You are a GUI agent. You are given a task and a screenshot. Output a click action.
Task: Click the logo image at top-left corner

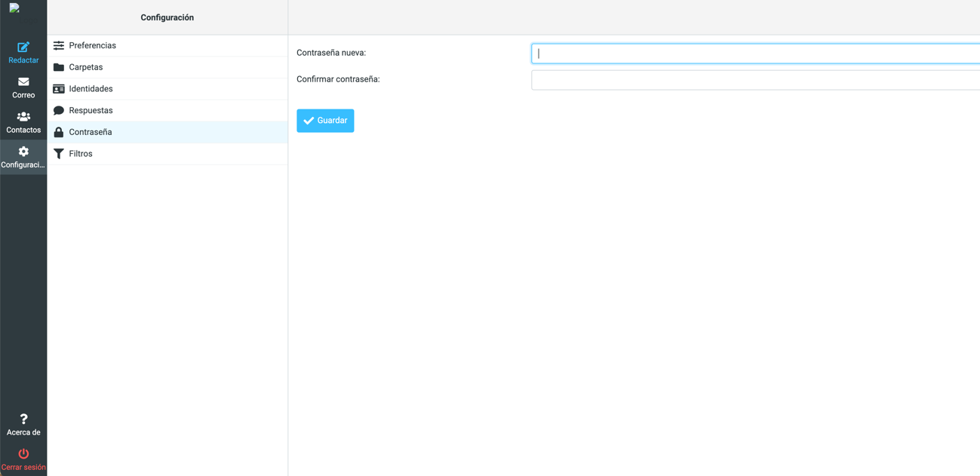(x=14, y=8)
